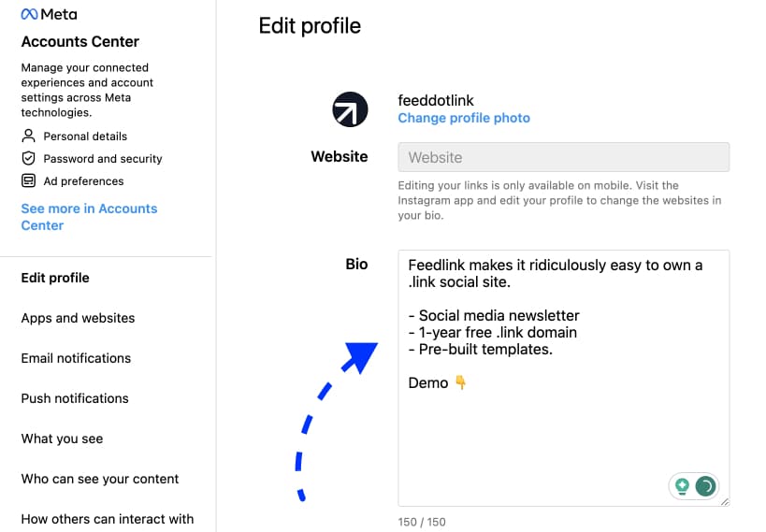The height and width of the screenshot is (532, 766).
Task: Go to Email notifications settings
Action: 76,358
